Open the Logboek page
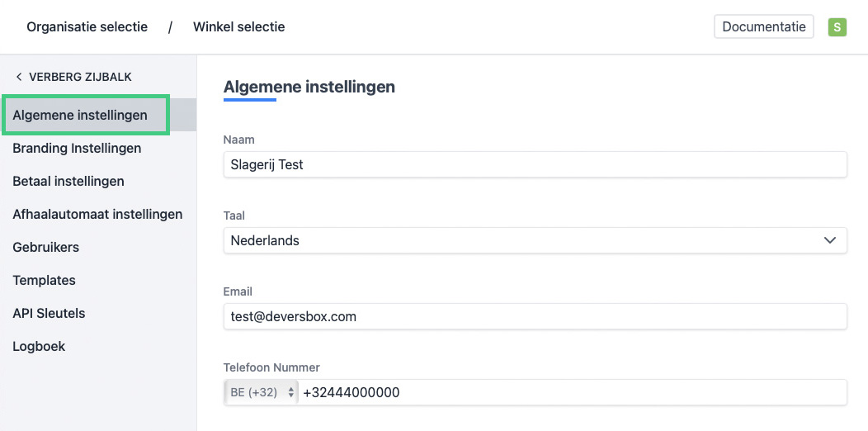Image resolution: width=868 pixels, height=431 pixels. (39, 346)
